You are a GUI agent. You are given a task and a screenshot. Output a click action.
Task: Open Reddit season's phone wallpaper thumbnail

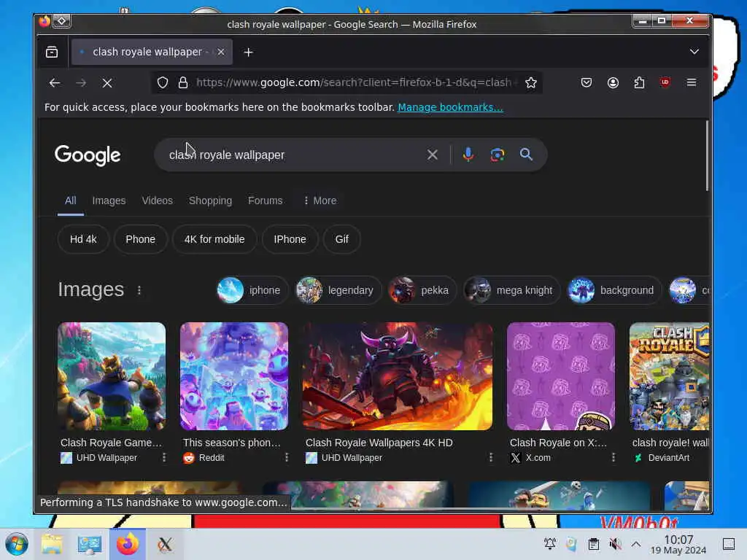(x=234, y=376)
